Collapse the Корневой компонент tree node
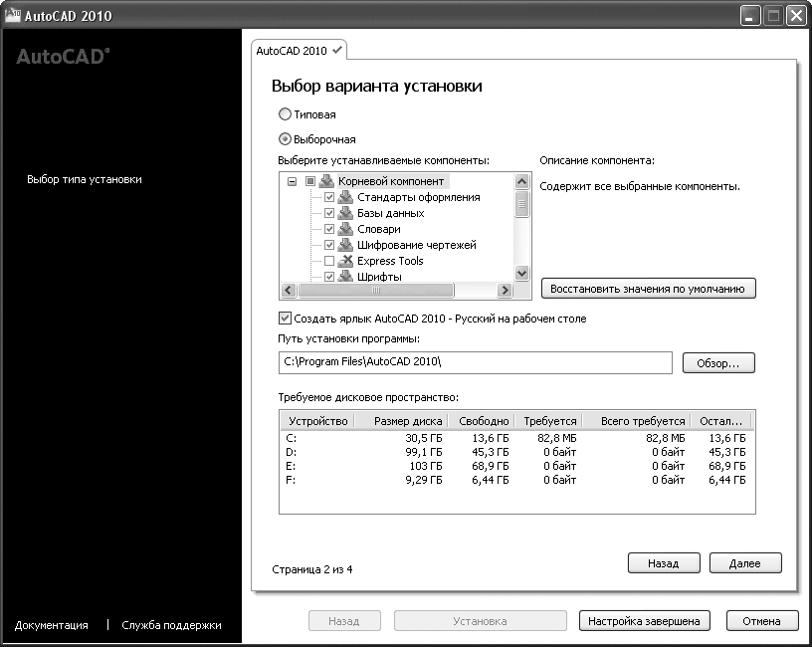The width and height of the screenshot is (812, 647). tap(292, 182)
